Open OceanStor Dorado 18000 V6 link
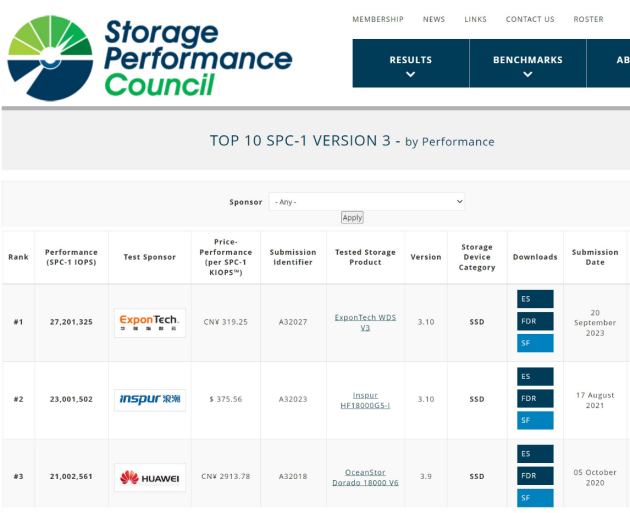This screenshot has width=630, height=513. (x=365, y=477)
